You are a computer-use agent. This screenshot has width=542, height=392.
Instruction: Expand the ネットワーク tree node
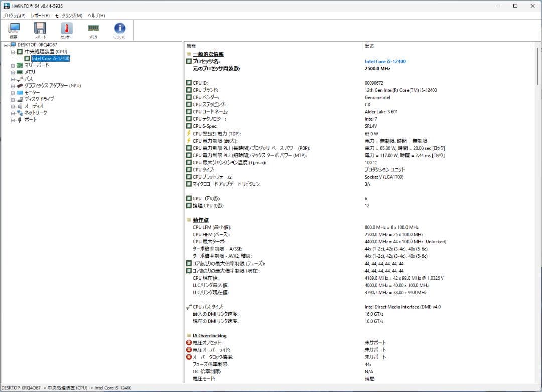click(x=13, y=113)
